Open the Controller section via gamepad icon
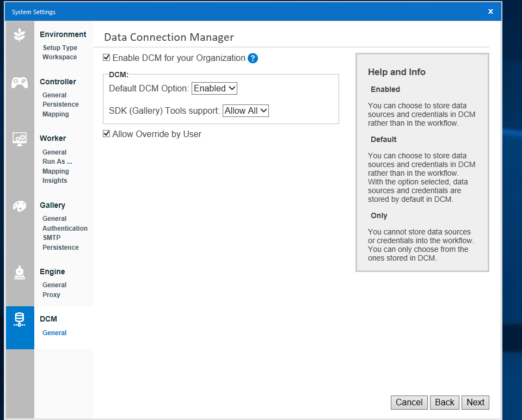522x420 pixels. [20, 82]
